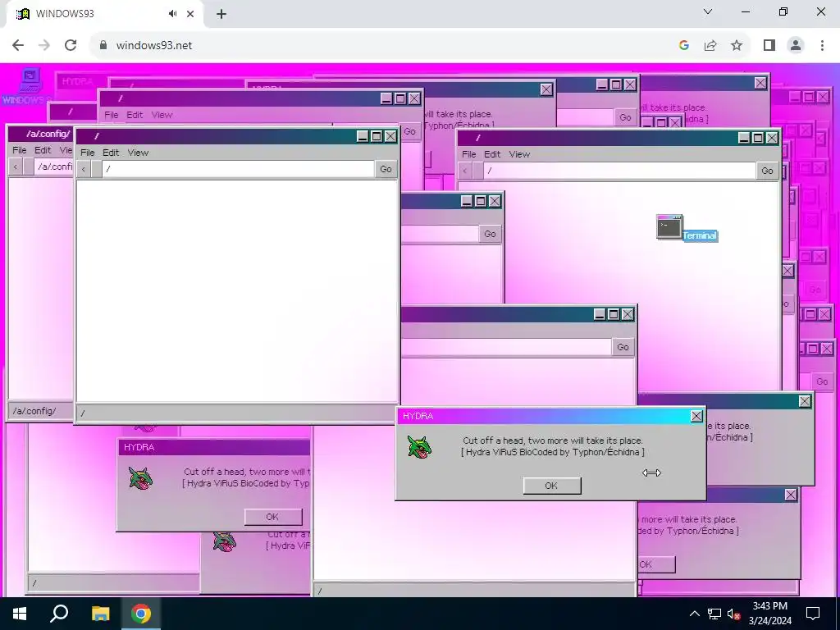Open a new browser tab
This screenshot has width=840, height=630.
(x=221, y=14)
